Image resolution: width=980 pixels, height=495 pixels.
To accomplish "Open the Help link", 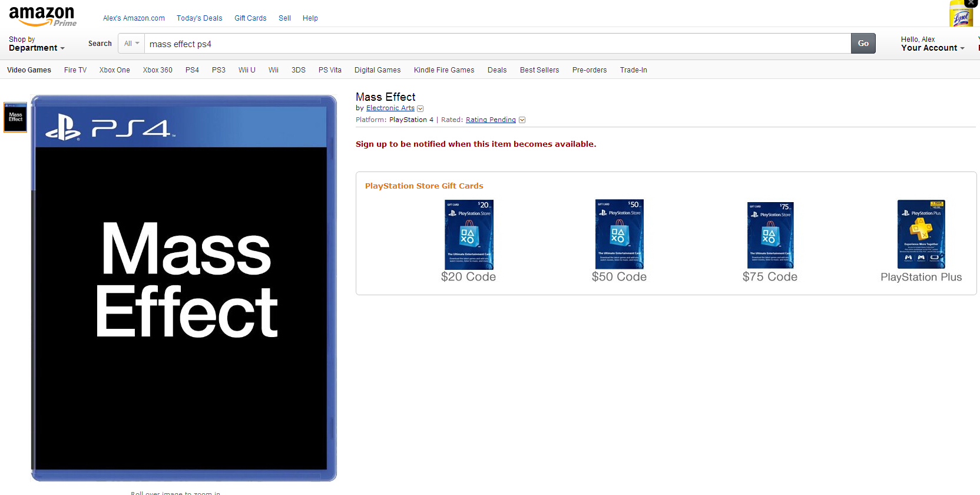I will [310, 18].
